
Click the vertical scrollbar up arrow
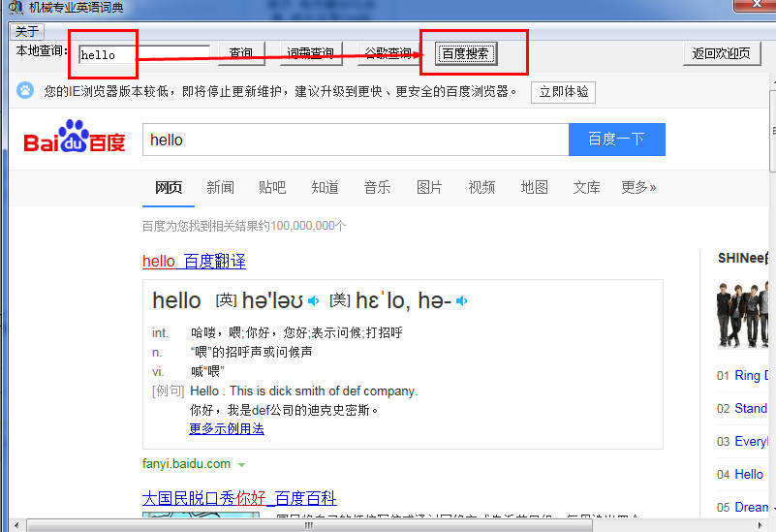(x=773, y=80)
